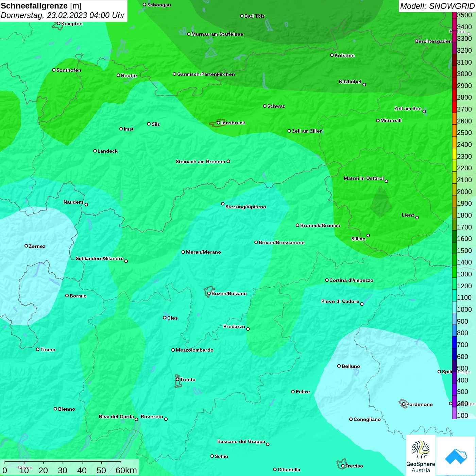
Task: Click the 'Schneefallgrenze [m]' map title
Action: pyautogui.click(x=41, y=6)
